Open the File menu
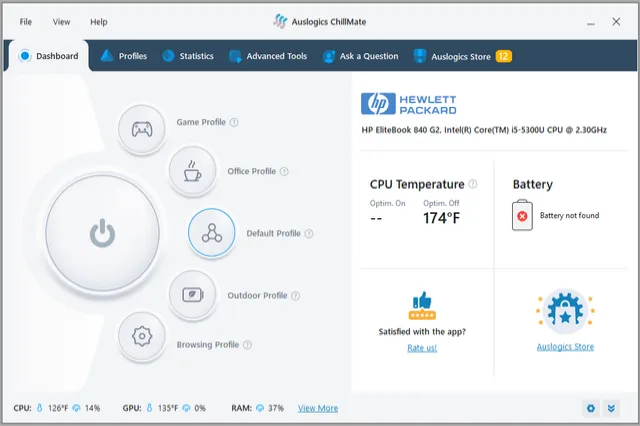The image size is (640, 426). coord(25,22)
